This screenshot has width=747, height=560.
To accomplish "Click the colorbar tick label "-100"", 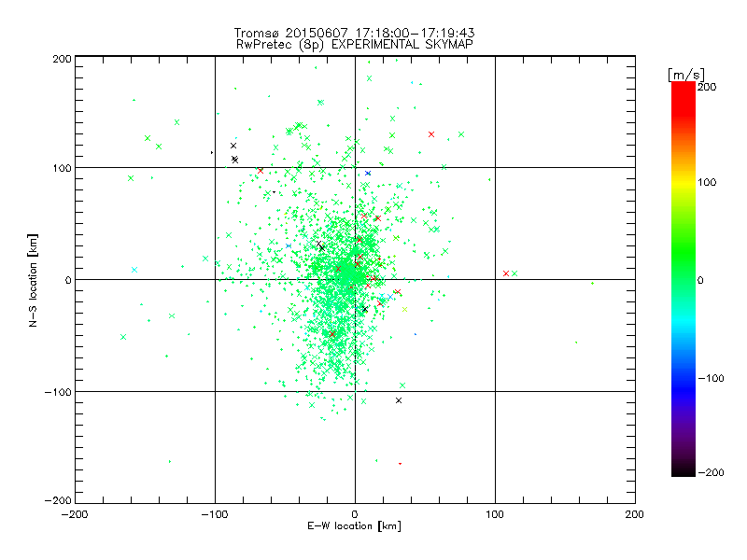I will click(x=712, y=379).
